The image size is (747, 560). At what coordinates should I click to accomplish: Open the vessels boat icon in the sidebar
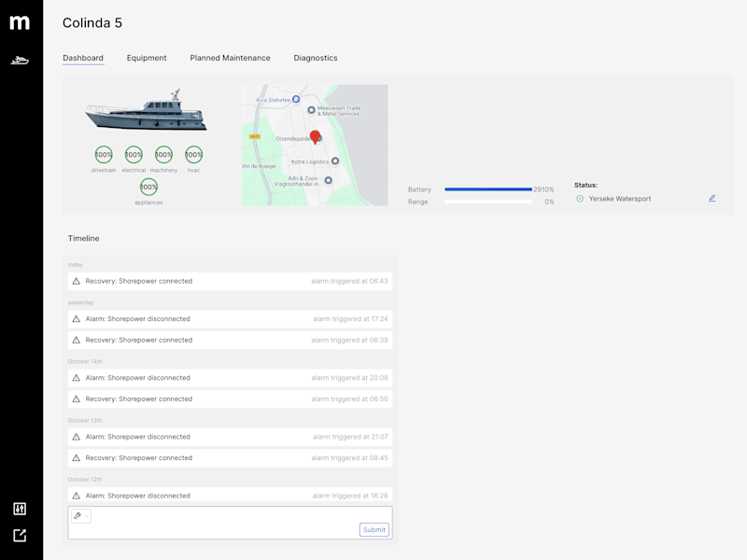[x=20, y=61]
